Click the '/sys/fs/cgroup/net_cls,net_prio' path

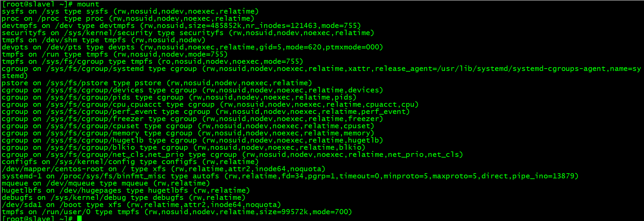(115, 154)
